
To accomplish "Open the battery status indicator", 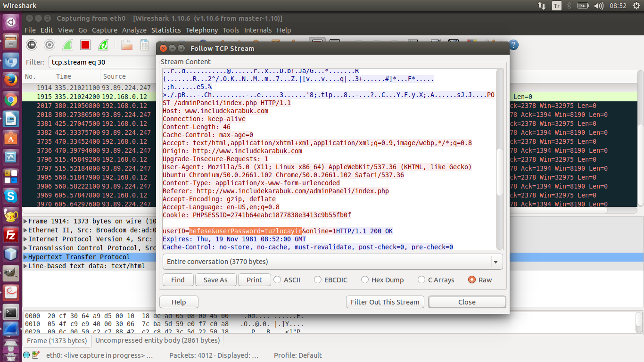I will click(583, 6).
